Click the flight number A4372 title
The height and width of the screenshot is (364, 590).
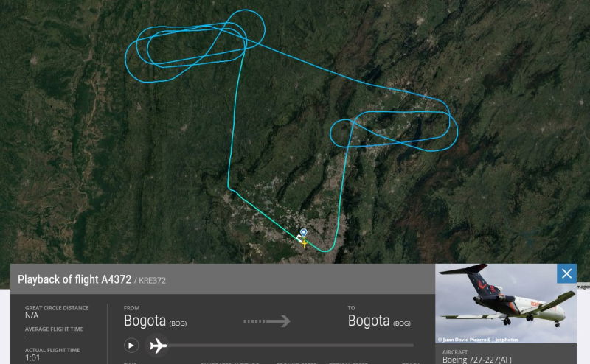116,279
